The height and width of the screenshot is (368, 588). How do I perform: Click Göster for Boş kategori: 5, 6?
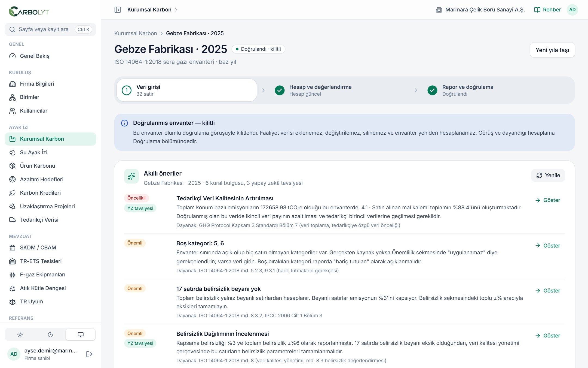(547, 246)
